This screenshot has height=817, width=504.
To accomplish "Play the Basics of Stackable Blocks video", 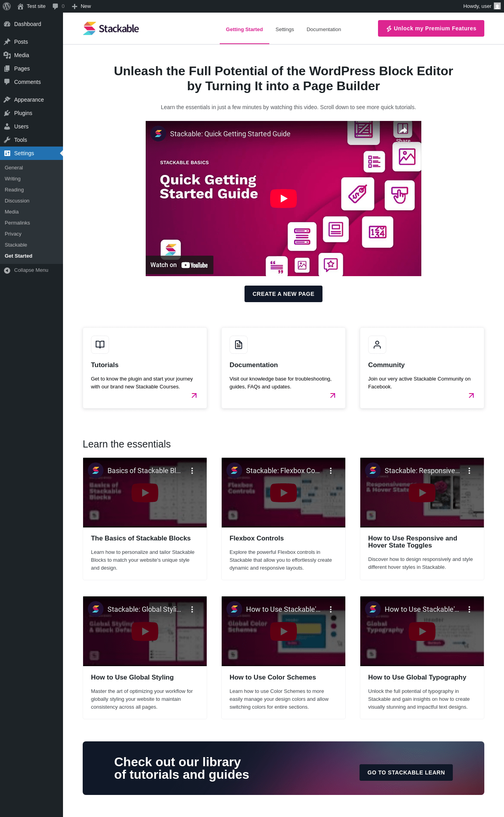I will [x=145, y=492].
